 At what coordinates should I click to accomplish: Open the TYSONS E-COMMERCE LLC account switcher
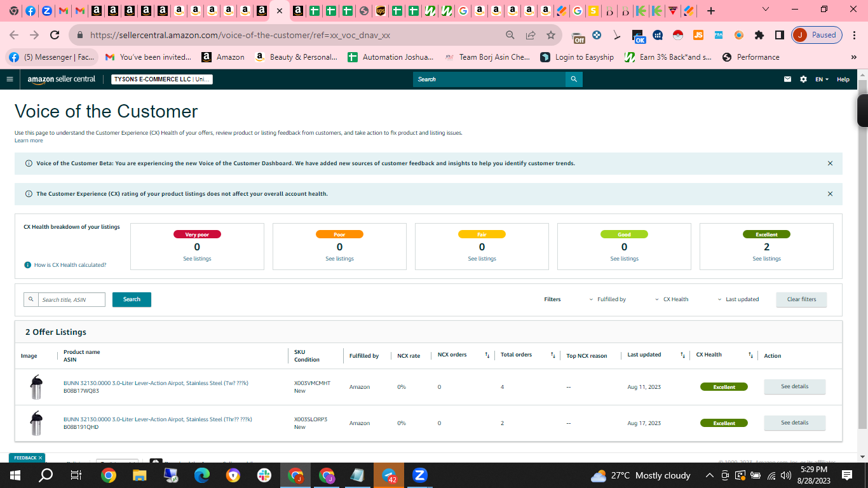pos(162,79)
